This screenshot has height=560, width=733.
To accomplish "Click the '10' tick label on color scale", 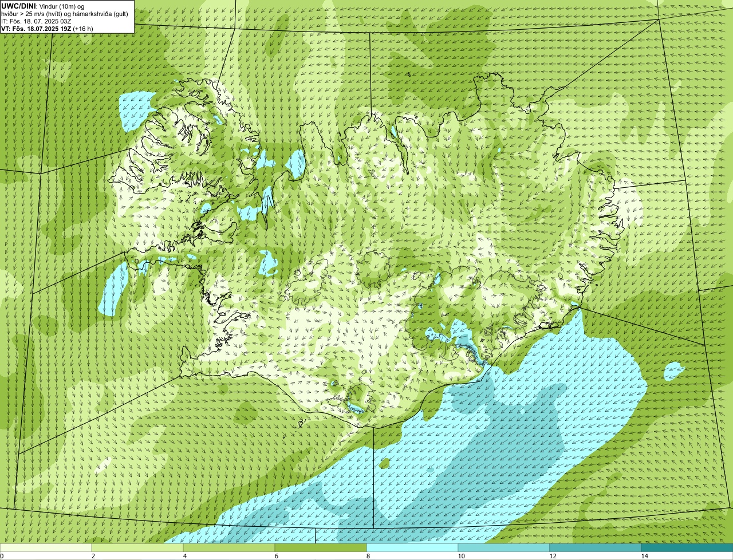I will click(460, 556).
